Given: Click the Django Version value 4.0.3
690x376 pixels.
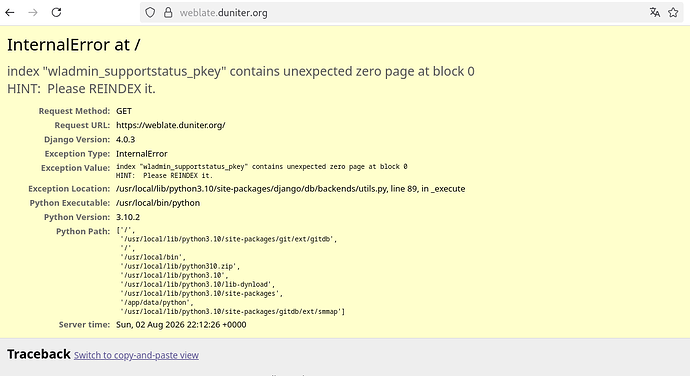Looking at the screenshot, I should coord(125,140).
